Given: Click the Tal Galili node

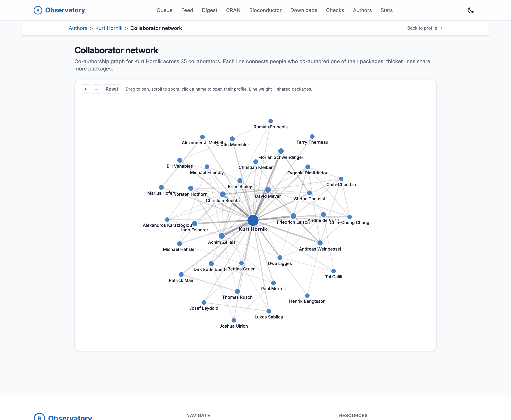Looking at the screenshot, I should point(334,271).
